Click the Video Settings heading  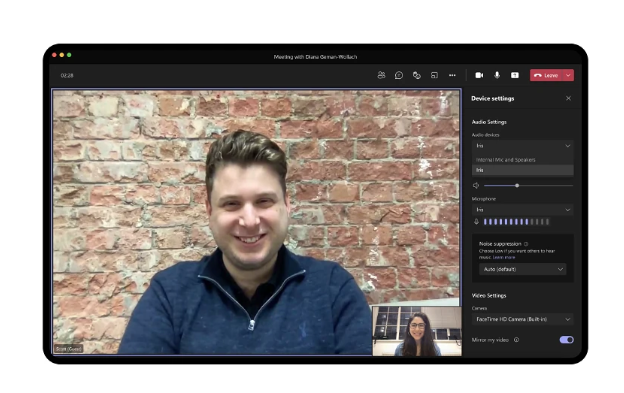(489, 296)
